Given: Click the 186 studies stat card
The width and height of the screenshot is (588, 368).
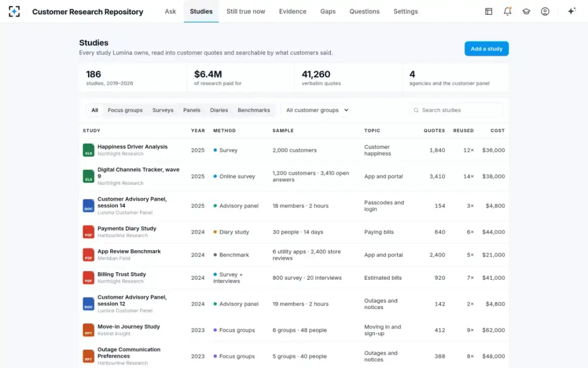Looking at the screenshot, I should (x=133, y=78).
